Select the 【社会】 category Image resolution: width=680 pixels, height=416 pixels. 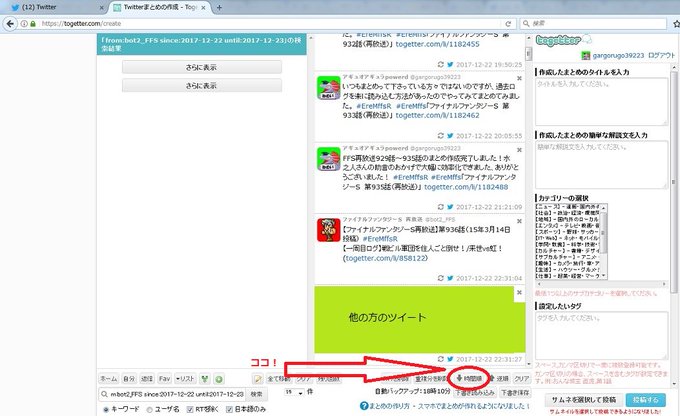pyautogui.click(x=568, y=213)
